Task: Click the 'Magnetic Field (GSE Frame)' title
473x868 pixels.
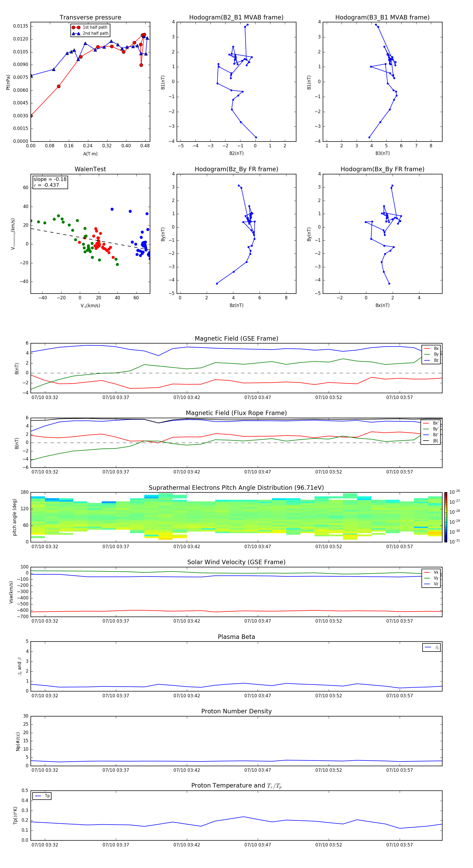Action: pyautogui.click(x=236, y=338)
